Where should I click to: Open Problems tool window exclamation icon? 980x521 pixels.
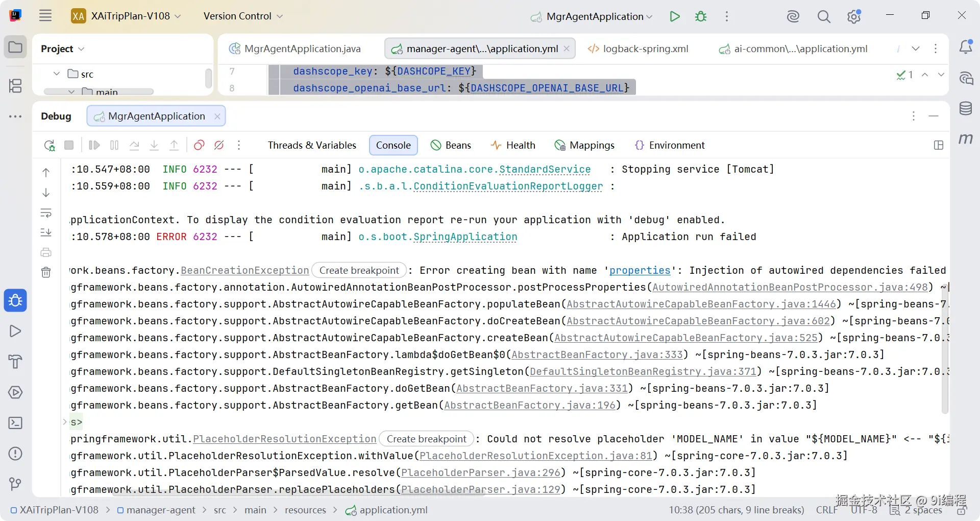[x=15, y=454]
